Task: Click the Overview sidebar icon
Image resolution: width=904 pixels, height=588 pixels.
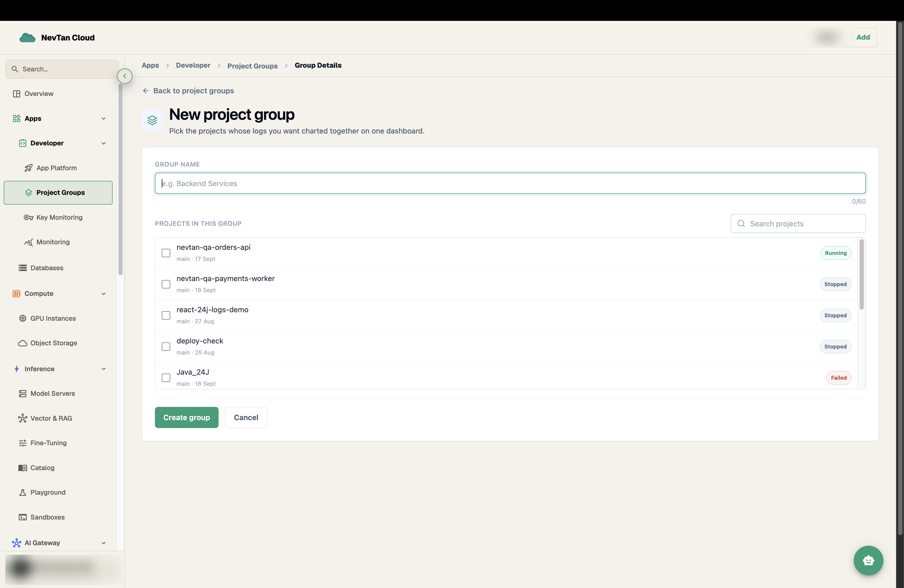Action: click(x=16, y=94)
